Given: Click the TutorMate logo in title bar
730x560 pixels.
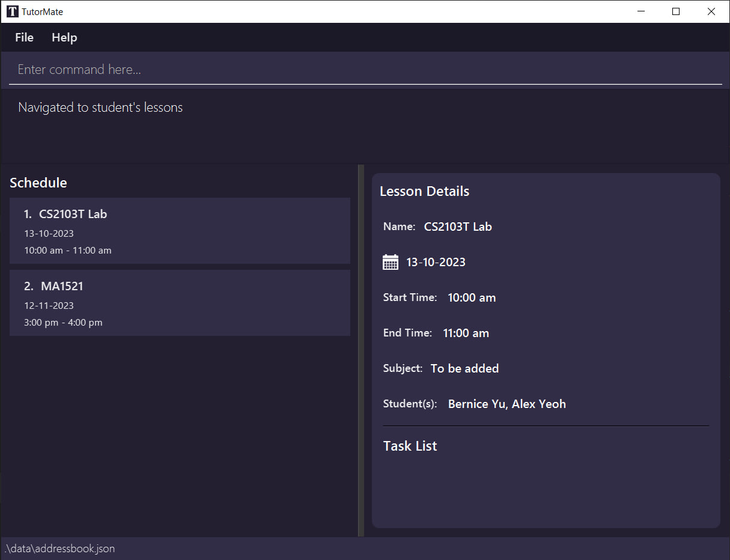Looking at the screenshot, I should (12, 11).
